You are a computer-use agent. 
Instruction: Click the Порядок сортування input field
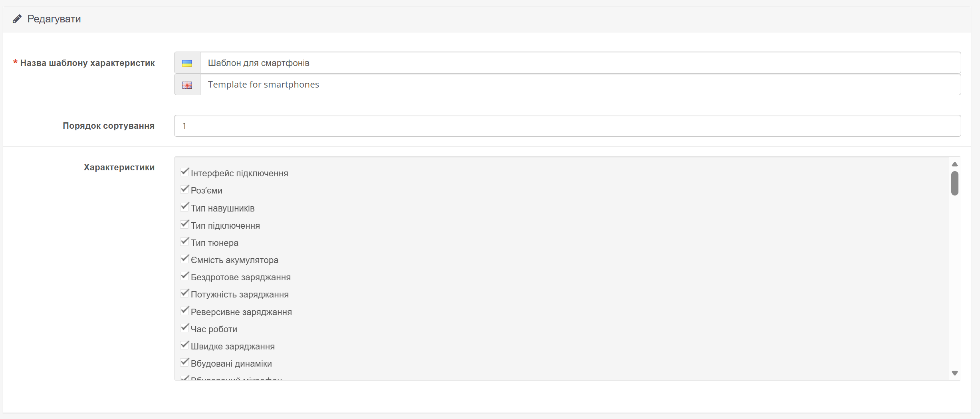point(567,126)
